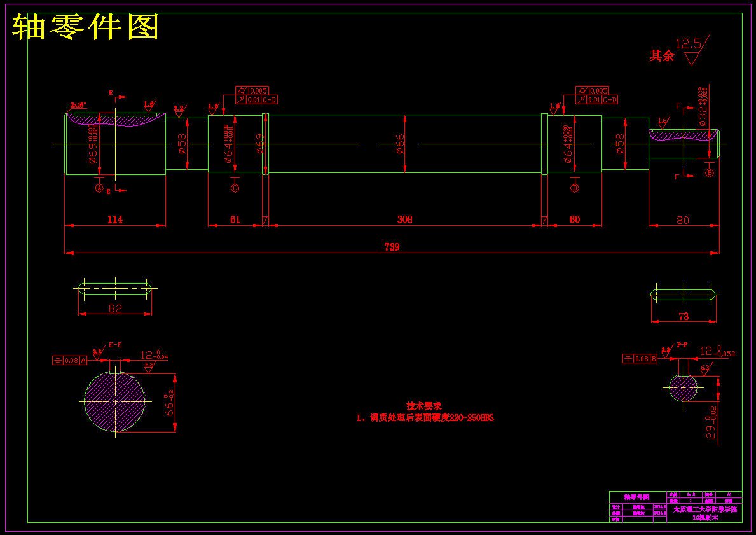Select the ø66 diameter dimension

coord(400,144)
